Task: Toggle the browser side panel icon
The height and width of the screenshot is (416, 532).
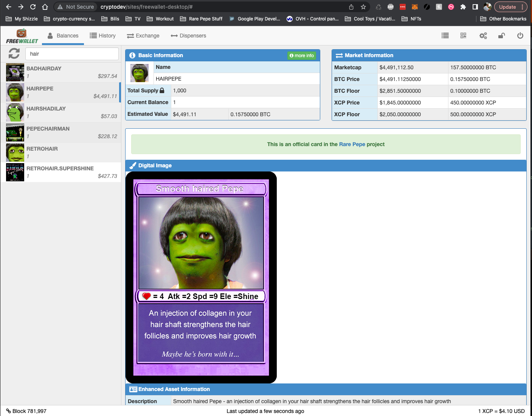Action: coord(475,7)
